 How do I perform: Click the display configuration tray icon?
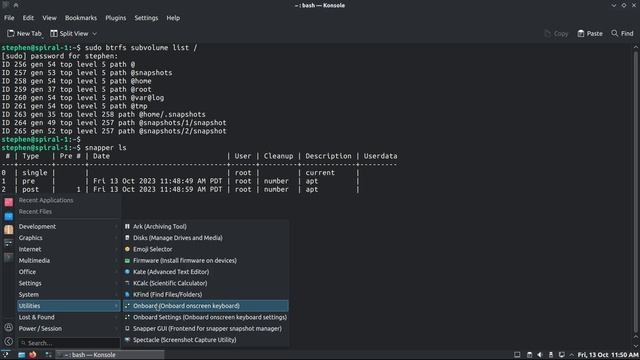[x=562, y=355]
